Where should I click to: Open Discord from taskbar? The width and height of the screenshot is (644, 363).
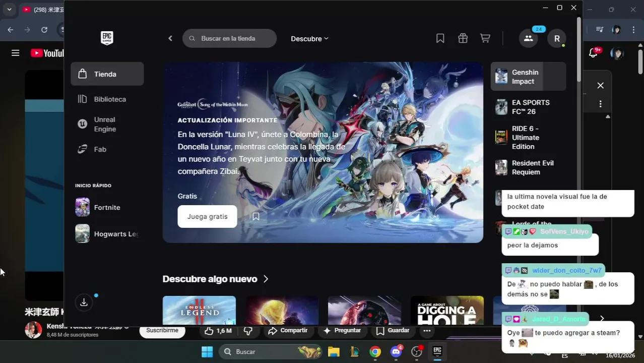pyautogui.click(x=396, y=351)
